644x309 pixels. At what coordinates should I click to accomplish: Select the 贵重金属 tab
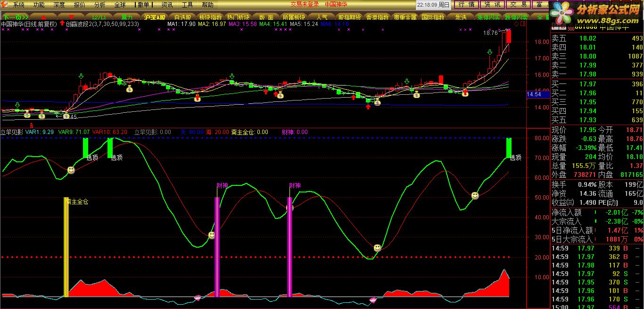(x=405, y=17)
